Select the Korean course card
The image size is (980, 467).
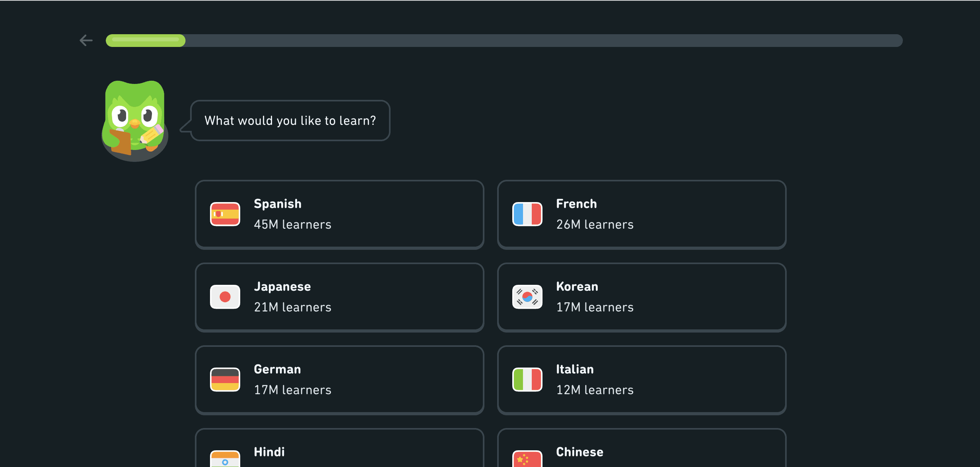642,297
